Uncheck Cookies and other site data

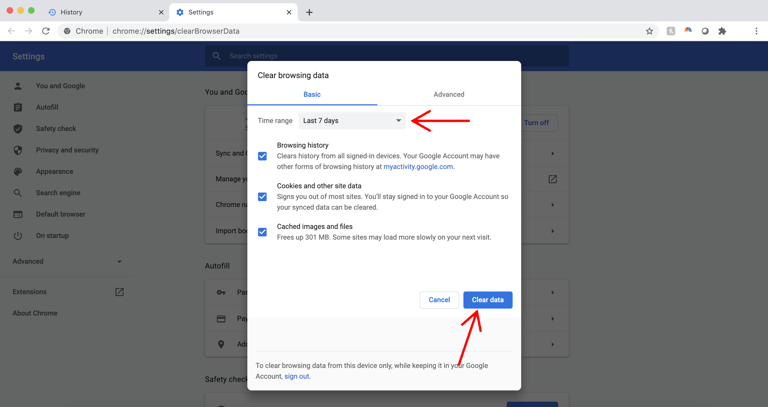[263, 197]
